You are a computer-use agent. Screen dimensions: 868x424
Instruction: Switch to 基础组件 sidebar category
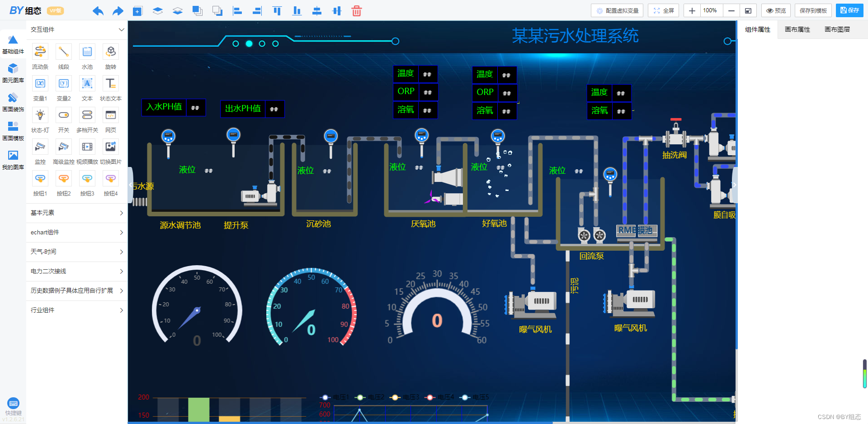coord(13,45)
